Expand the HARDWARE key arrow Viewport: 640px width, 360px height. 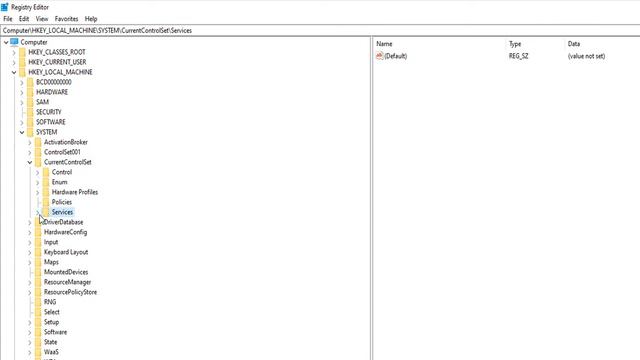pyautogui.click(x=22, y=92)
